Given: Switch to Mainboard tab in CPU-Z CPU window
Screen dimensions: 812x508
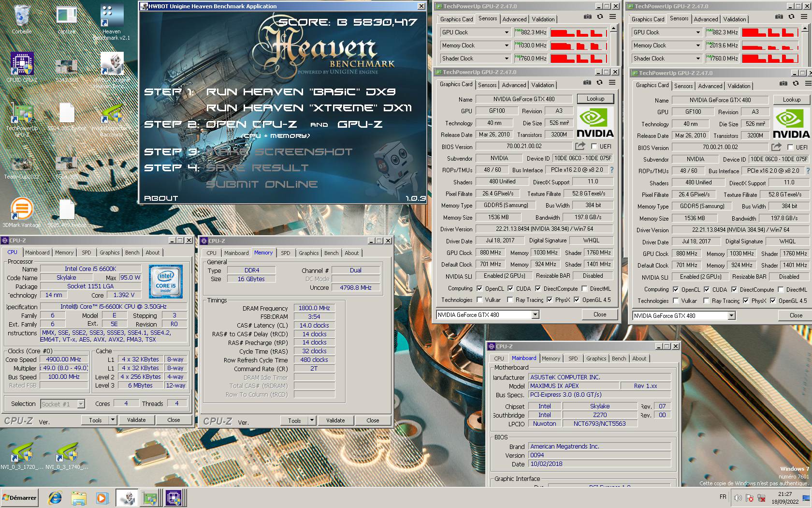Looking at the screenshot, I should pos(37,253).
